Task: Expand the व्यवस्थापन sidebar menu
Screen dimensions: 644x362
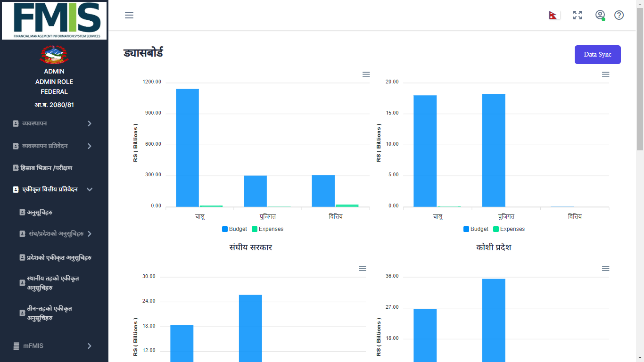Action: tap(52, 123)
